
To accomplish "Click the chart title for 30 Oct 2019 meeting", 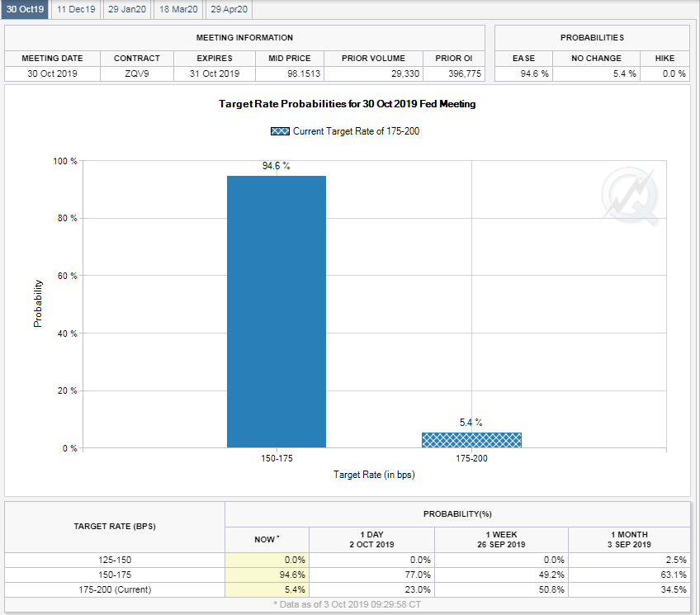I will tap(347, 104).
